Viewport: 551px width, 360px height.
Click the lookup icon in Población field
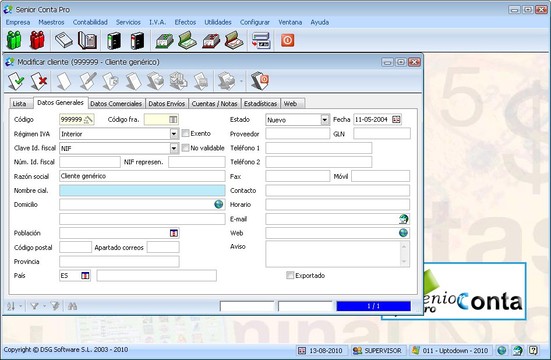[x=174, y=233]
